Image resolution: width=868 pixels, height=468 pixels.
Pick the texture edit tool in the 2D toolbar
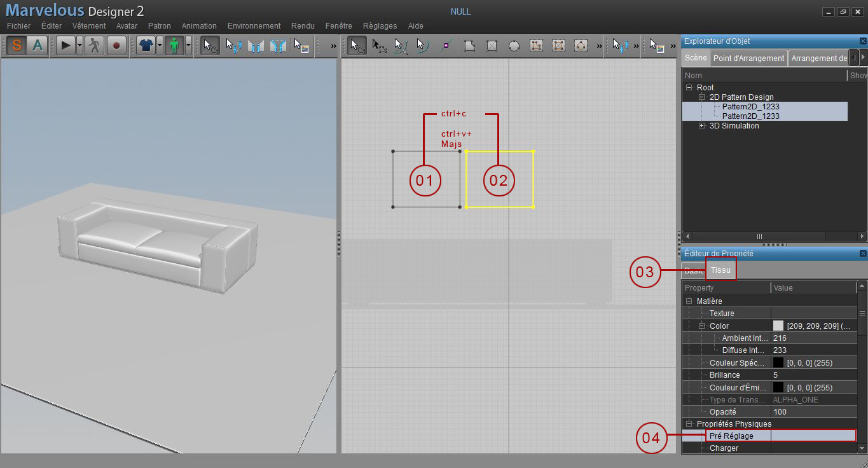656,46
